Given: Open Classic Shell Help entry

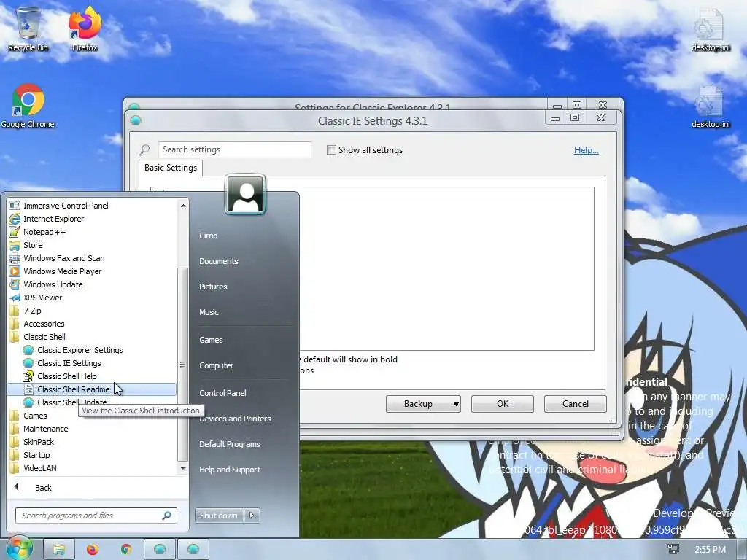Looking at the screenshot, I should [66, 376].
